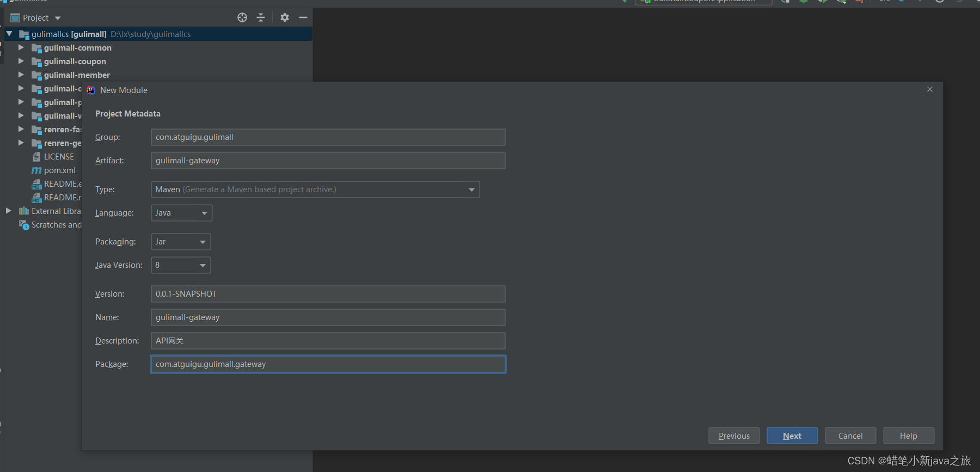Expand External Libraries node
This screenshot has height=472, width=980.
8,211
